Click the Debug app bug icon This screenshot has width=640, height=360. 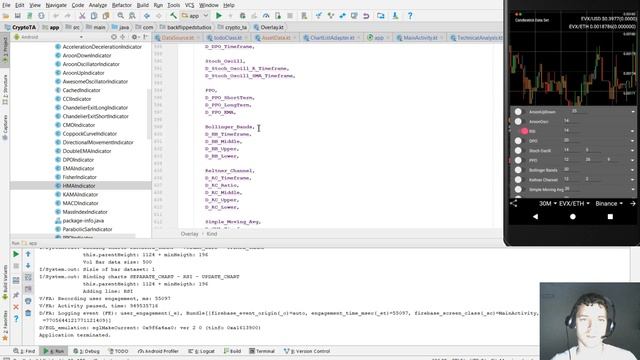tap(242, 16)
